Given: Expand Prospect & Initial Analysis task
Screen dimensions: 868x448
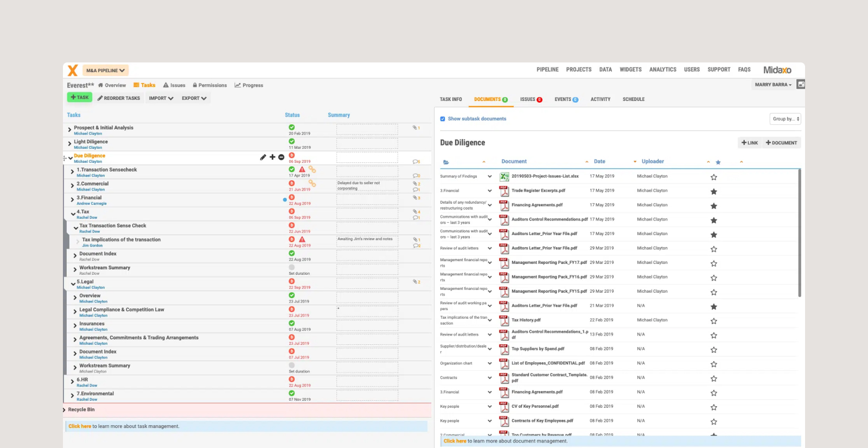Looking at the screenshot, I should coord(69,130).
